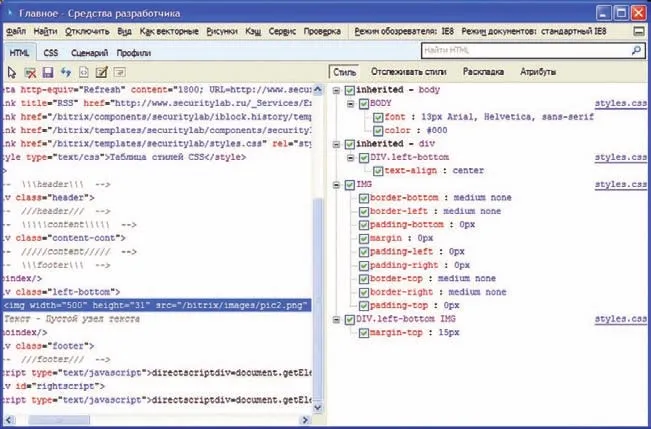
Task: Collapse the BODY rule node
Action: pos(350,103)
